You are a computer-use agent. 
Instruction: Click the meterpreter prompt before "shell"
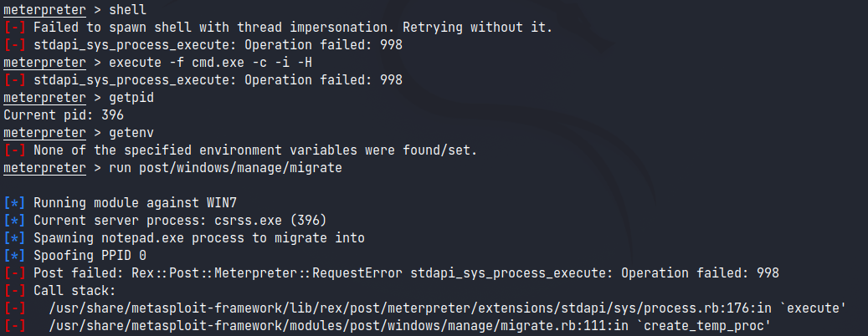(44, 11)
